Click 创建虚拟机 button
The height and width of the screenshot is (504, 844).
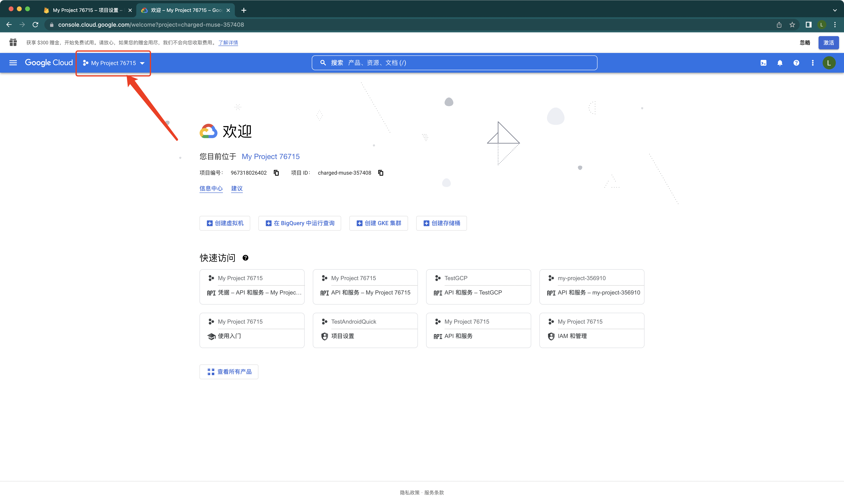point(225,223)
